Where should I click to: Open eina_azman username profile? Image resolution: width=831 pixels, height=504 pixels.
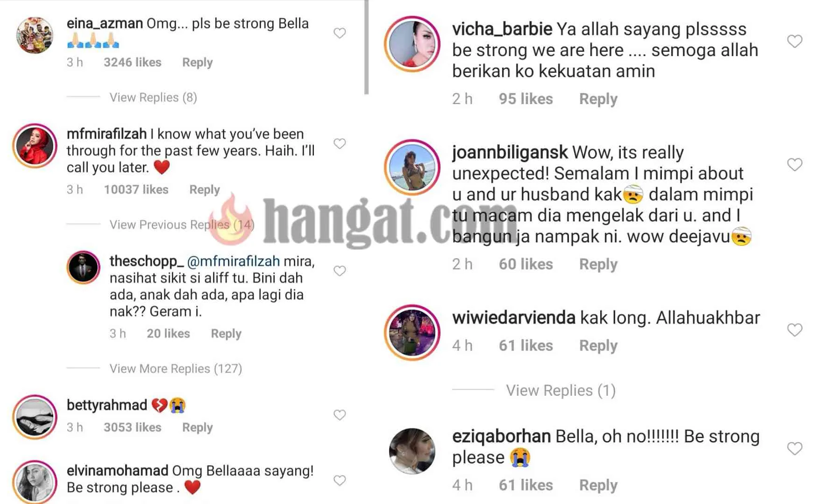pyautogui.click(x=105, y=23)
